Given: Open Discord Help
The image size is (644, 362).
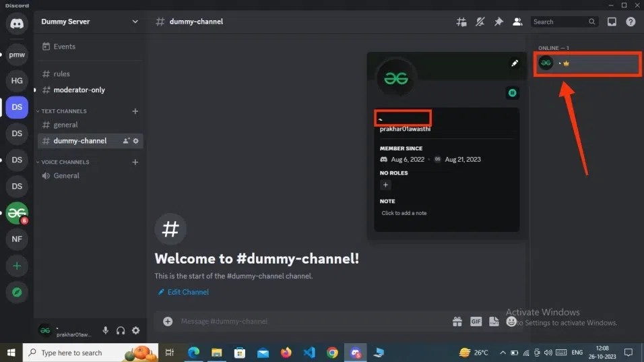Looking at the screenshot, I should [631, 22].
